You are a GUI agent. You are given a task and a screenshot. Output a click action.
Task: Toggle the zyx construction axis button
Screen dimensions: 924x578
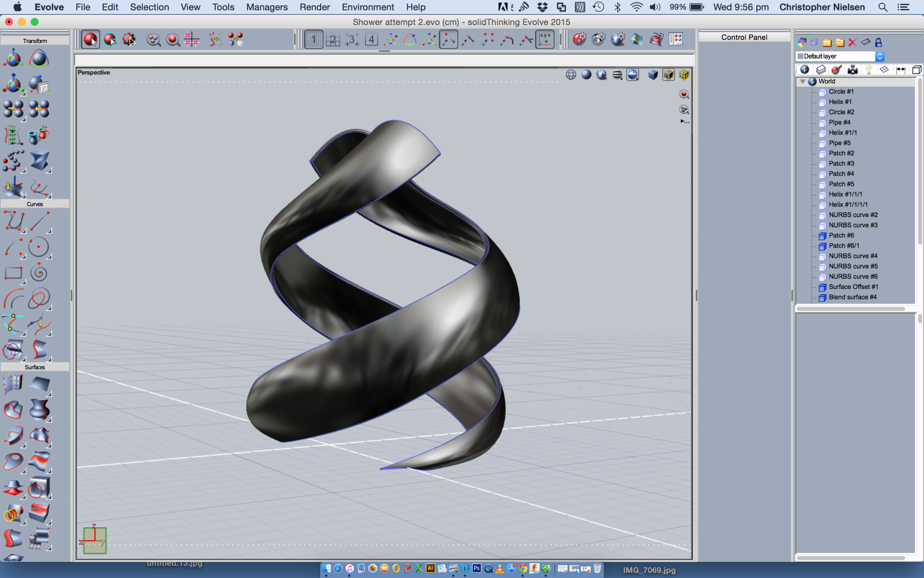545,39
